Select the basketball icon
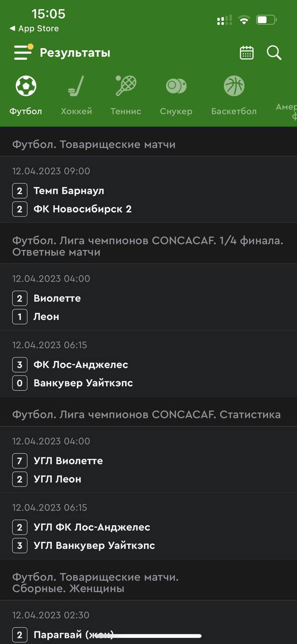This screenshot has width=297, height=644. [x=234, y=86]
